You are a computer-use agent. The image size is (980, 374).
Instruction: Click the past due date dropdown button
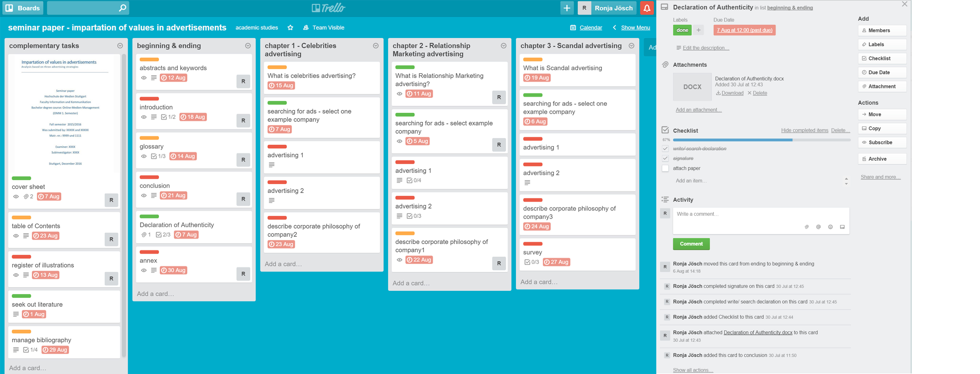coord(744,30)
